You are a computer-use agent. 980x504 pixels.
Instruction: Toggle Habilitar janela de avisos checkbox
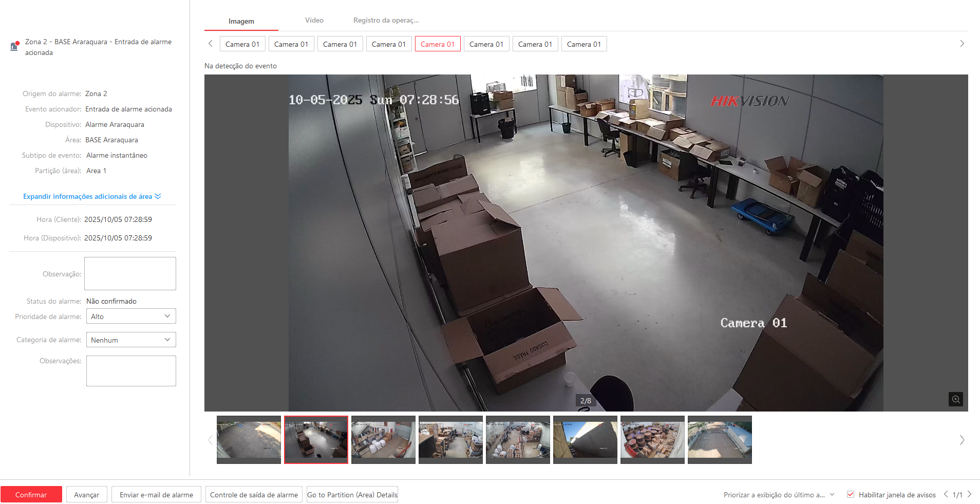851,494
